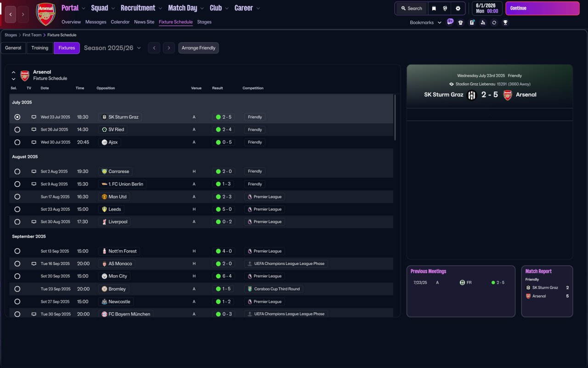
Task: Click the stadium icon beside Stadion Graz Liebenau
Action: (x=451, y=84)
